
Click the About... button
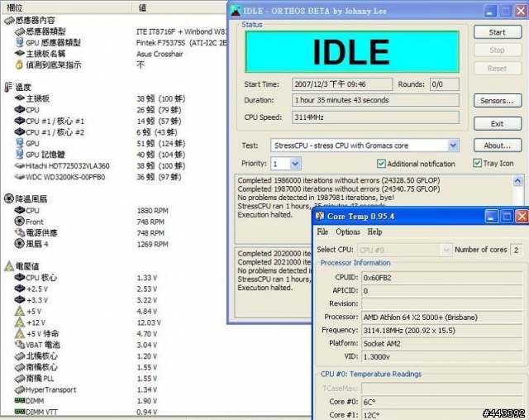click(x=498, y=146)
